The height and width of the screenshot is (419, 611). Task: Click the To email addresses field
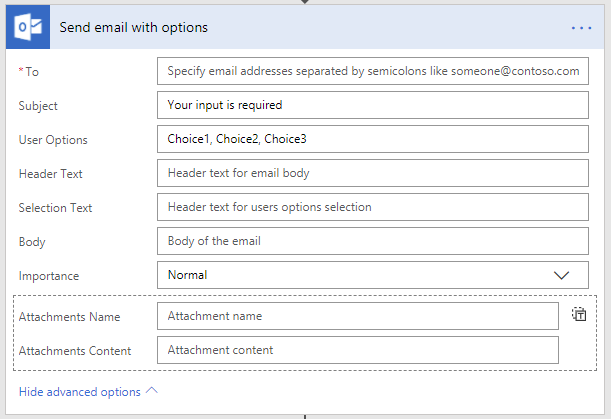click(x=373, y=72)
